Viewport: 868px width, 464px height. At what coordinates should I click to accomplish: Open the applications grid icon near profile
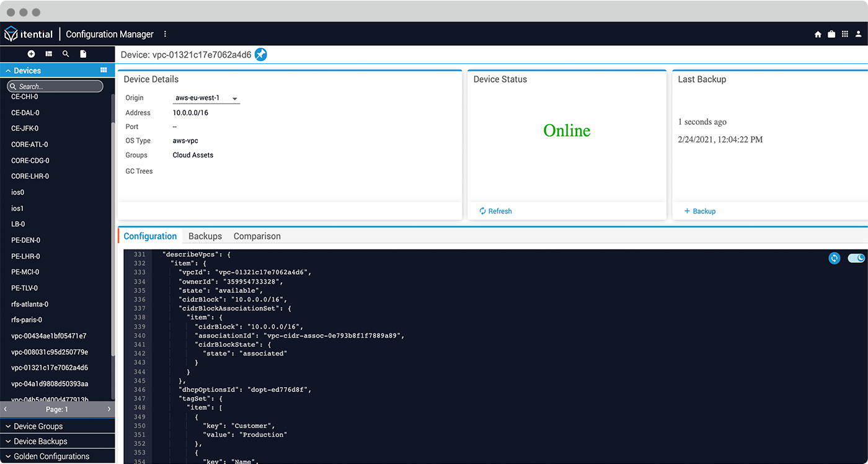(844, 34)
